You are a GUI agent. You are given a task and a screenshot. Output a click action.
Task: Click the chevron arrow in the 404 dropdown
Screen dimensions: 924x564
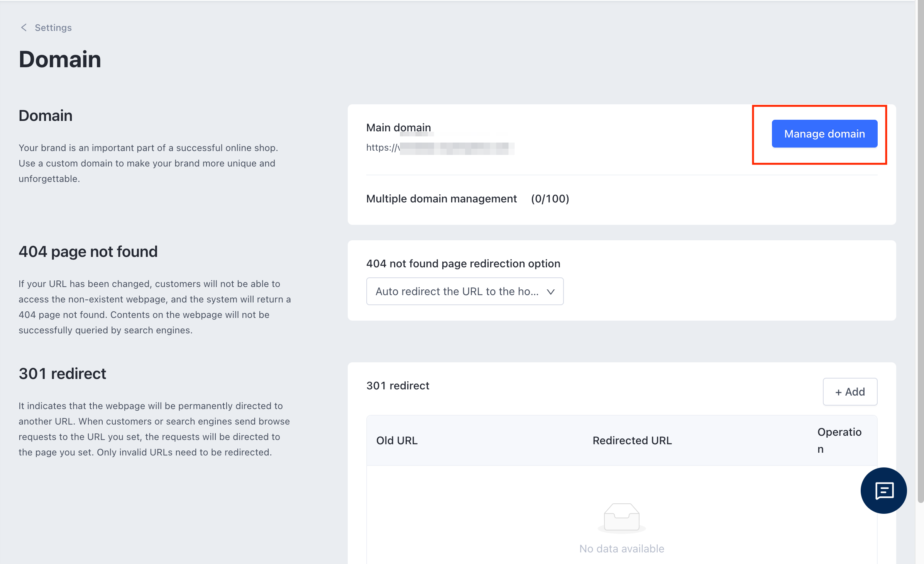(x=551, y=292)
